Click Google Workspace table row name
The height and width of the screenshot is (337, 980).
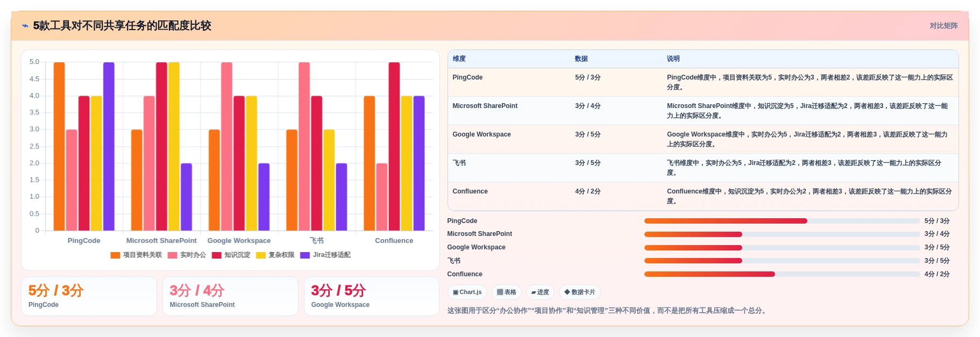pos(481,134)
